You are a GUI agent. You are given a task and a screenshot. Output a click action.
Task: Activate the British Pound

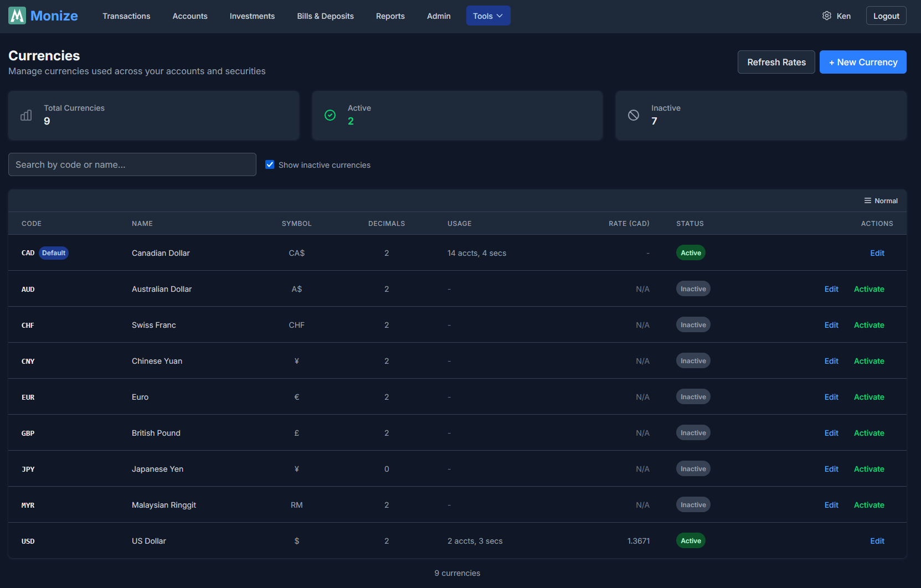(x=869, y=433)
